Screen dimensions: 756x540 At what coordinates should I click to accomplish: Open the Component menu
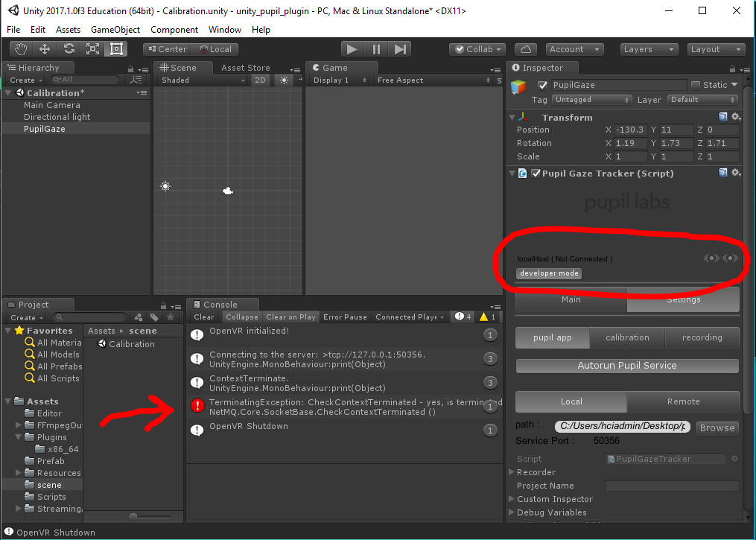pyautogui.click(x=174, y=29)
